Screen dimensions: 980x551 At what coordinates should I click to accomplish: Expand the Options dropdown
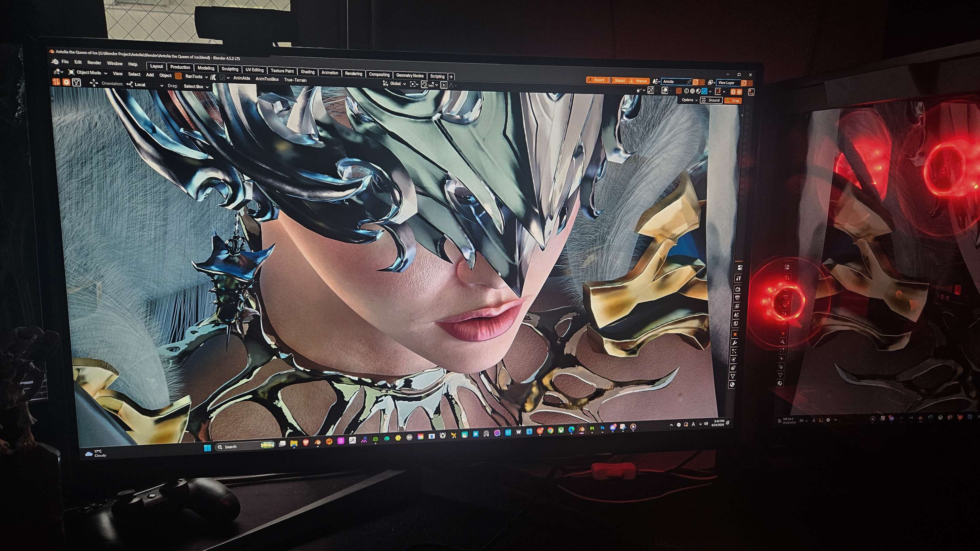tap(689, 100)
